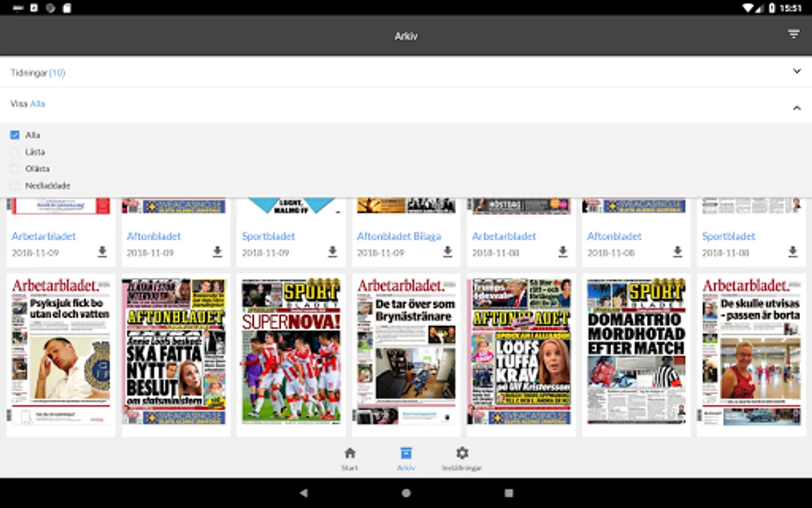Open Sportbladet cover 'Supernova!'
Screen dimensions: 812x508
(x=291, y=351)
